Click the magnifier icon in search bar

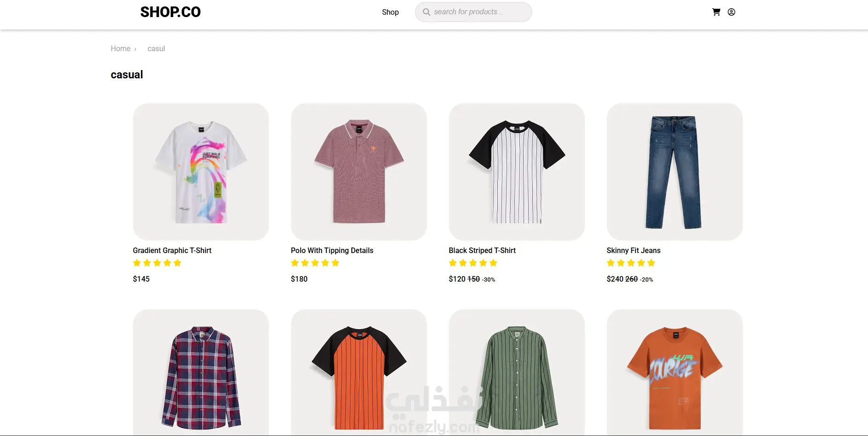point(426,12)
